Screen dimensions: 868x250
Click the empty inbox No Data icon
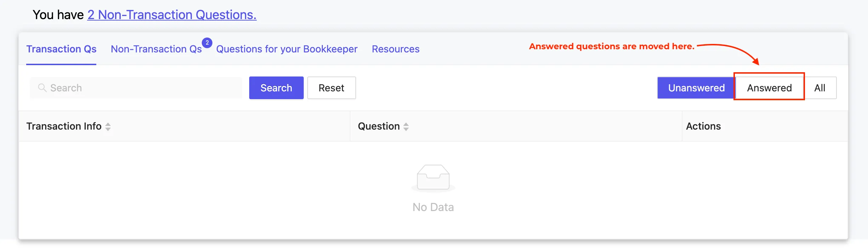(x=433, y=178)
